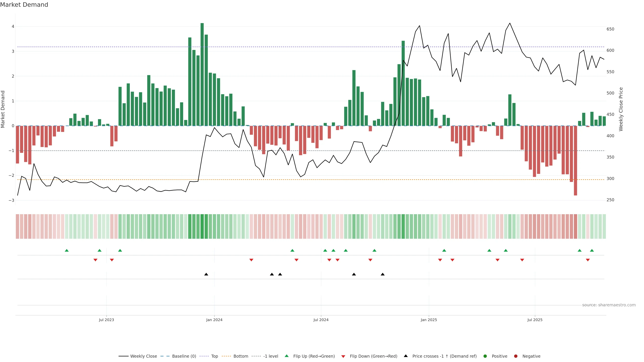
Task: Toggle the -1 level legend entry
Action: click(x=271, y=356)
